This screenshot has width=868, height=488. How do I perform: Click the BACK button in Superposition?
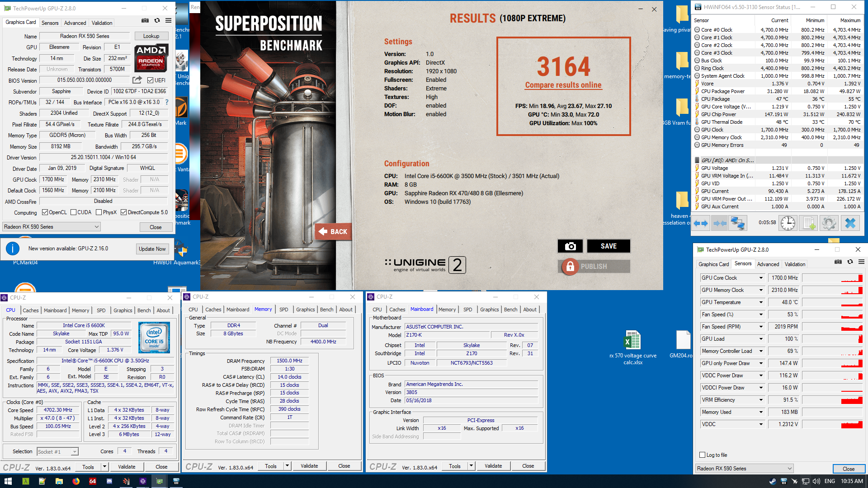pos(333,231)
